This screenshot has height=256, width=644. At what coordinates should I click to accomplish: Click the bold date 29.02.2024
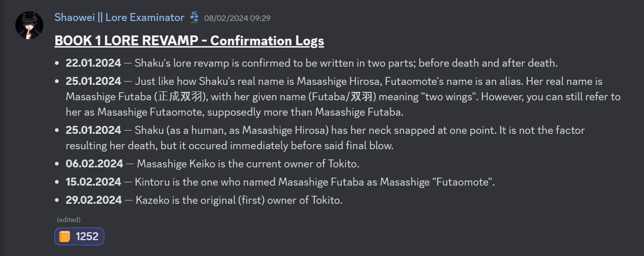[x=94, y=201]
